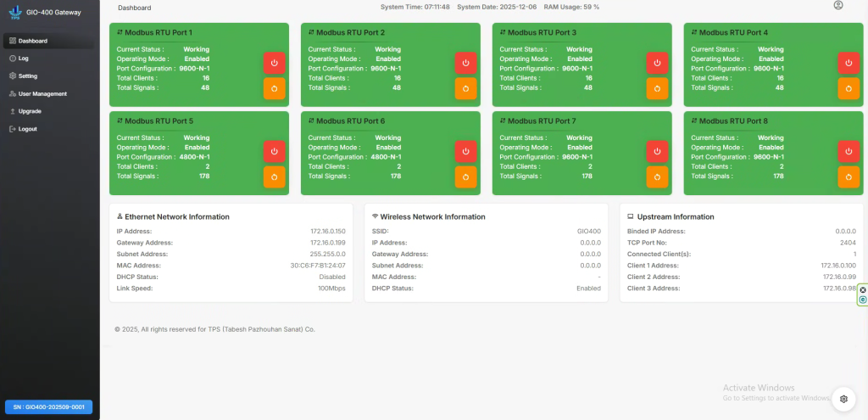
Task: Click the Ethernet MAC Address value
Action: tap(317, 265)
